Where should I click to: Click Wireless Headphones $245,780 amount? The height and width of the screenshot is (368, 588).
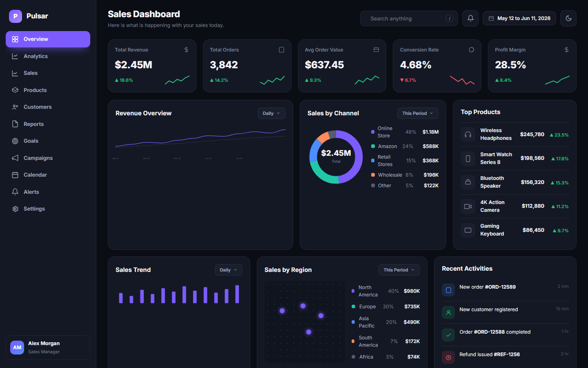point(532,135)
